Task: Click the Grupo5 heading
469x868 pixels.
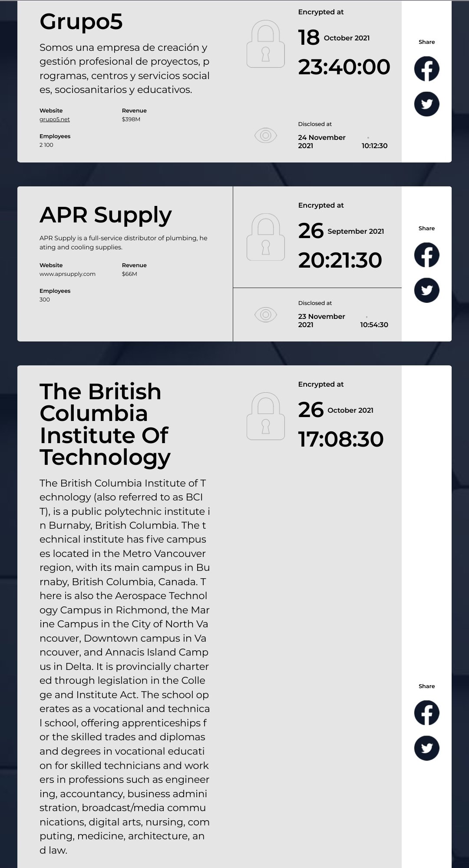Action: tap(81, 21)
